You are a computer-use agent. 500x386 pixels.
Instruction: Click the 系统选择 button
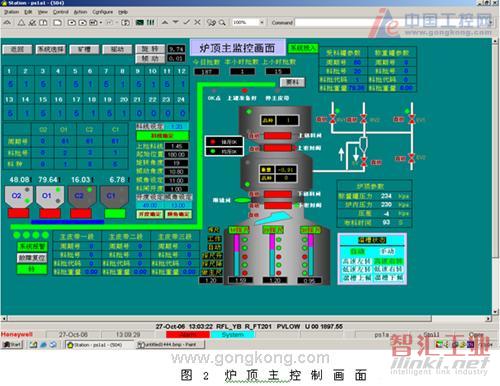(50, 49)
